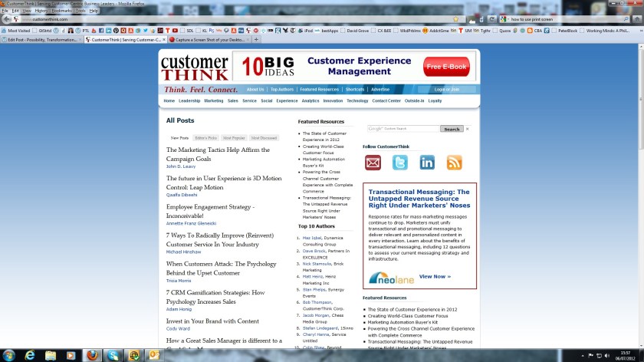Image resolution: width=644 pixels, height=362 pixels.
Task: Click the email envelope follow icon
Action: tap(373, 163)
